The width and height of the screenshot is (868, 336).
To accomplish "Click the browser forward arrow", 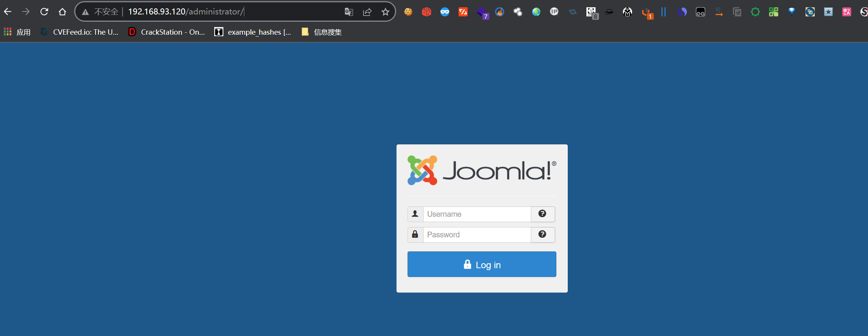I will [x=26, y=12].
